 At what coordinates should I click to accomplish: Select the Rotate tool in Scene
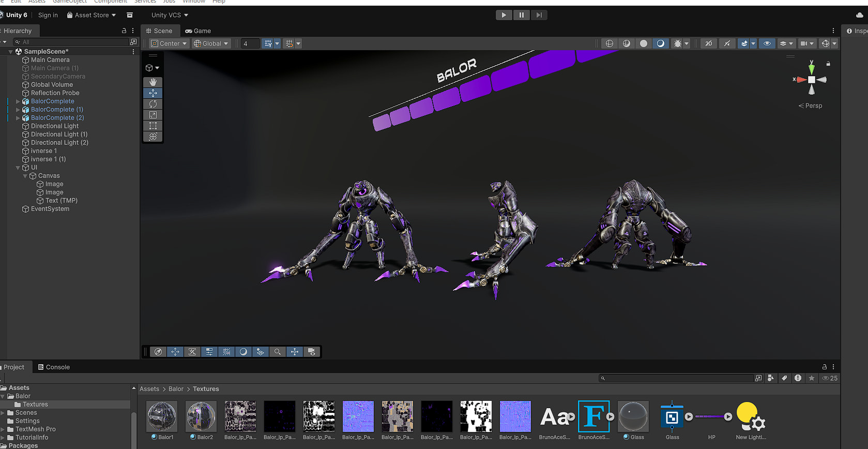click(x=153, y=104)
